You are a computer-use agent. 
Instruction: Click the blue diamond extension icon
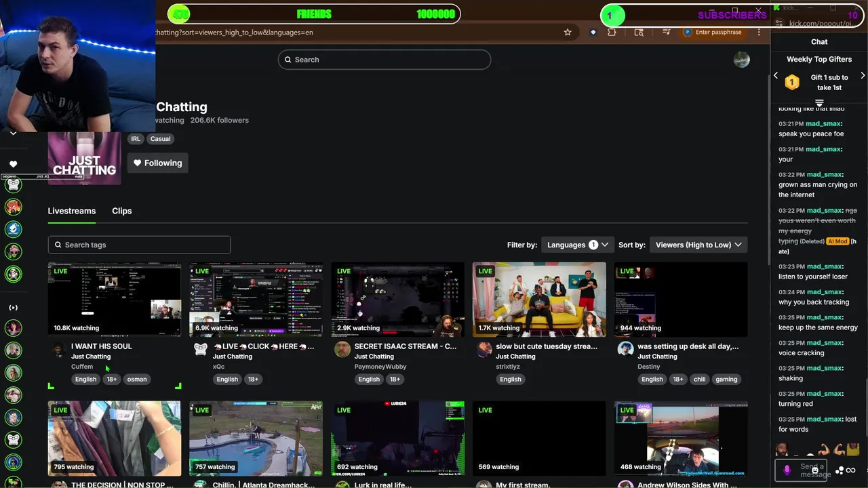pos(593,32)
